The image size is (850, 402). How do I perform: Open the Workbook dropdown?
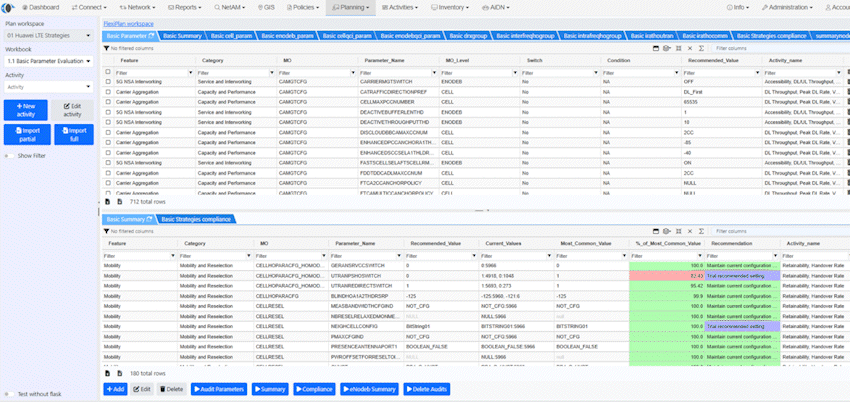tap(48, 61)
